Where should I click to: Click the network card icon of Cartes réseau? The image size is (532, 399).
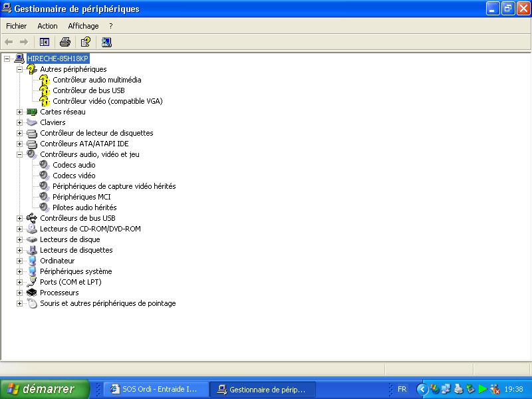[32, 112]
